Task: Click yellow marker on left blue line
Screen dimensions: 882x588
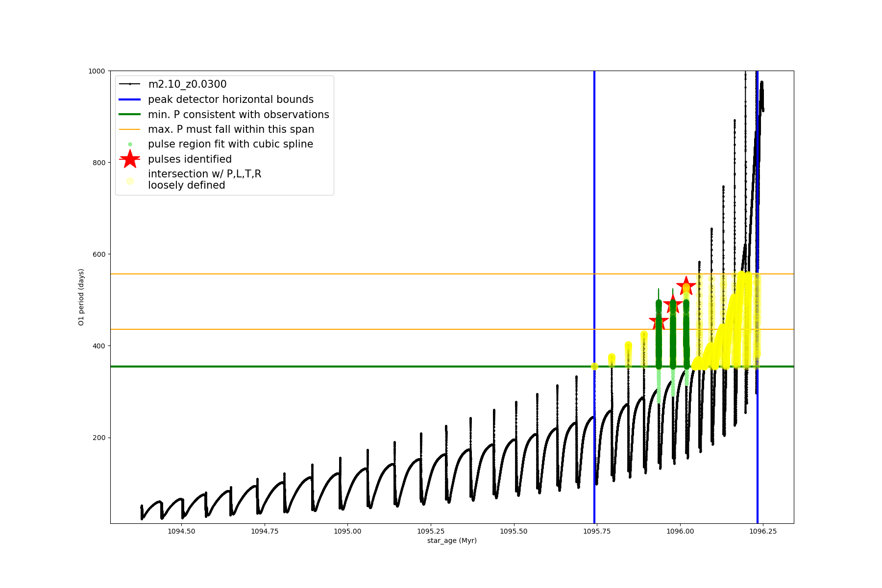Action: (x=594, y=366)
